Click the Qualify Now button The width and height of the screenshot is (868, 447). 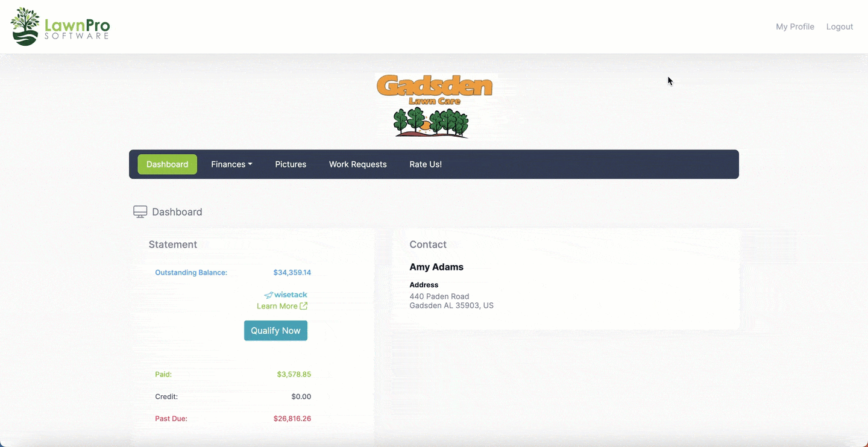tap(275, 331)
